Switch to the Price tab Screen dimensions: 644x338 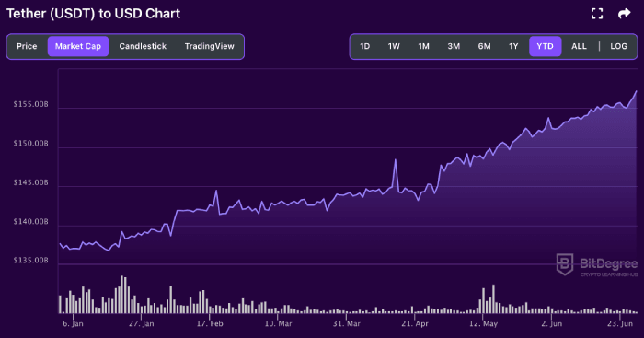point(27,46)
